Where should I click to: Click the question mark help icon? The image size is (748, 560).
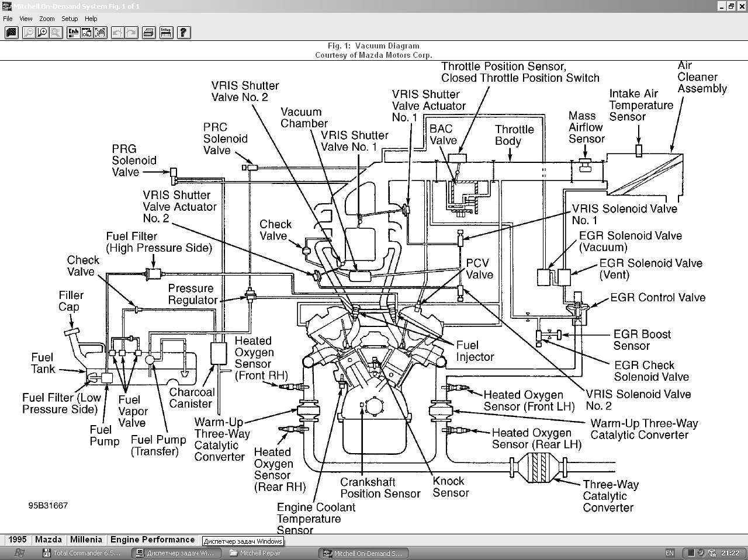tap(183, 33)
